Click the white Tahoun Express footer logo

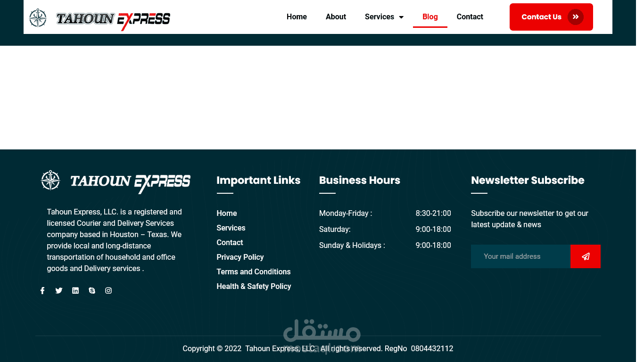(x=116, y=181)
